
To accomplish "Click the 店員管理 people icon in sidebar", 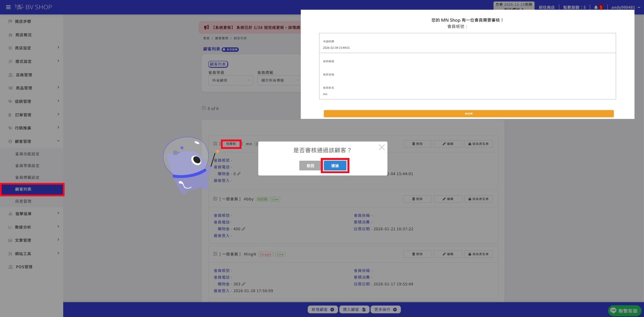I will tap(10, 75).
